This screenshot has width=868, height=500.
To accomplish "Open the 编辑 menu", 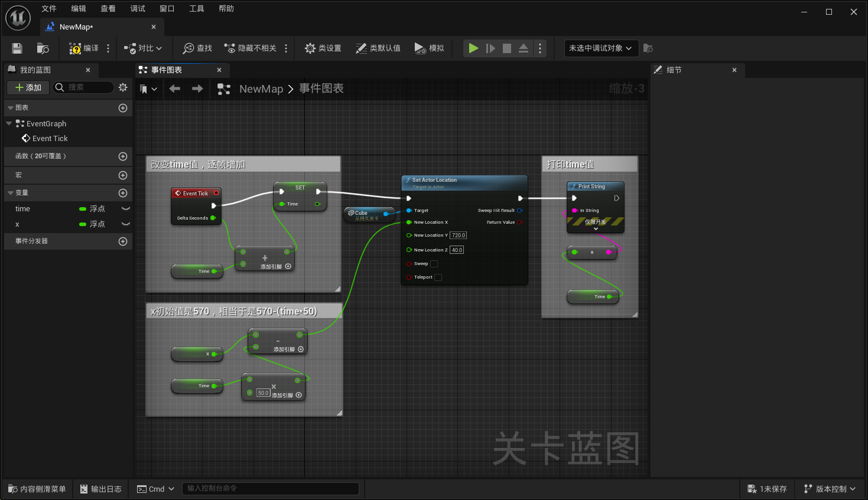I will pos(79,8).
